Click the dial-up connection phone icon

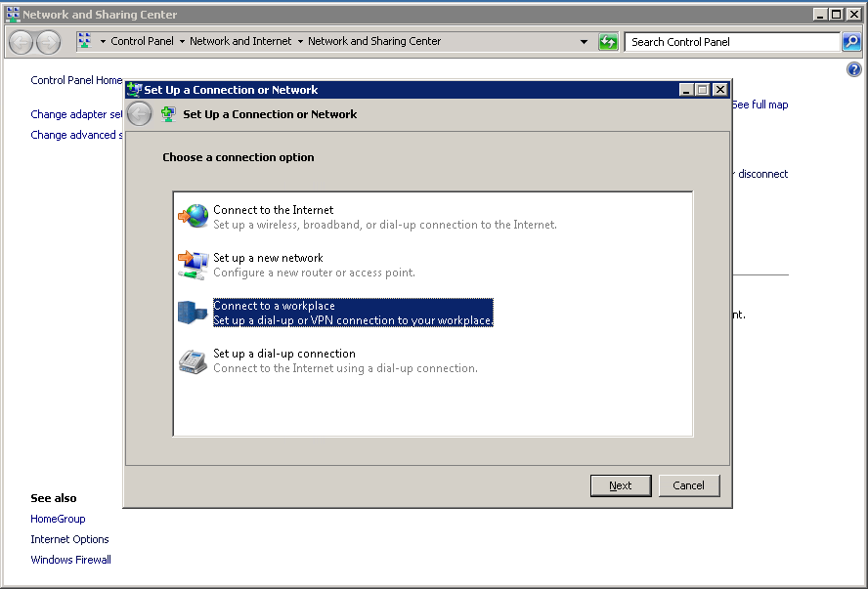click(194, 360)
